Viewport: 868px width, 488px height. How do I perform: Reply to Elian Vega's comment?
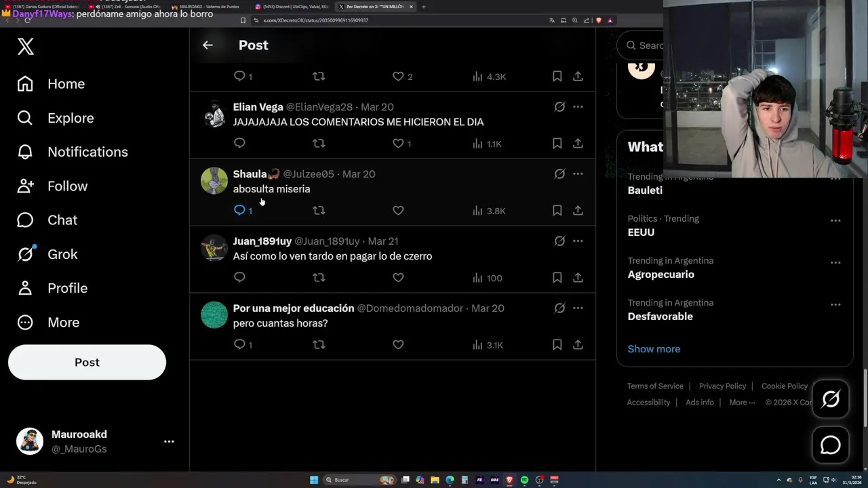click(239, 143)
